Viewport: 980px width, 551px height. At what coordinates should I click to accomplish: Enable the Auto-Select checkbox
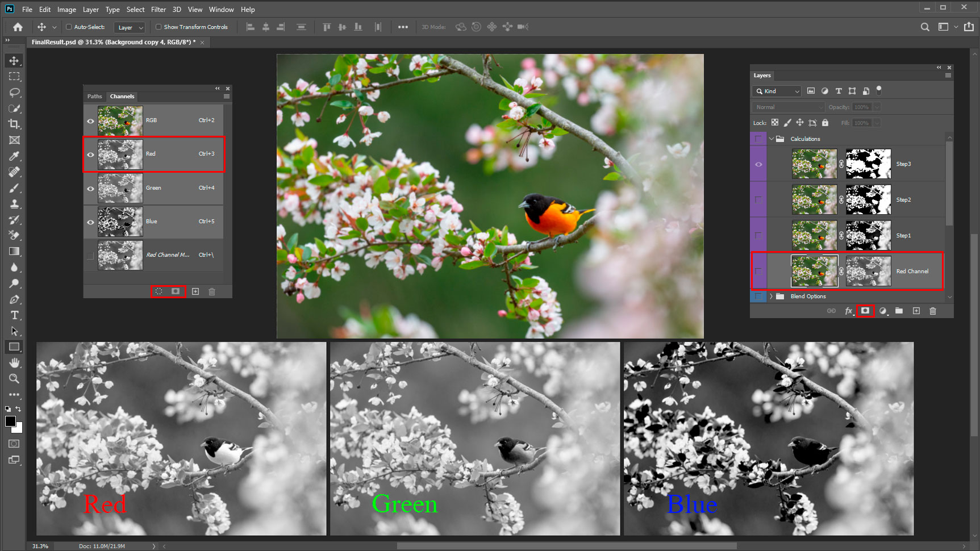(x=69, y=27)
